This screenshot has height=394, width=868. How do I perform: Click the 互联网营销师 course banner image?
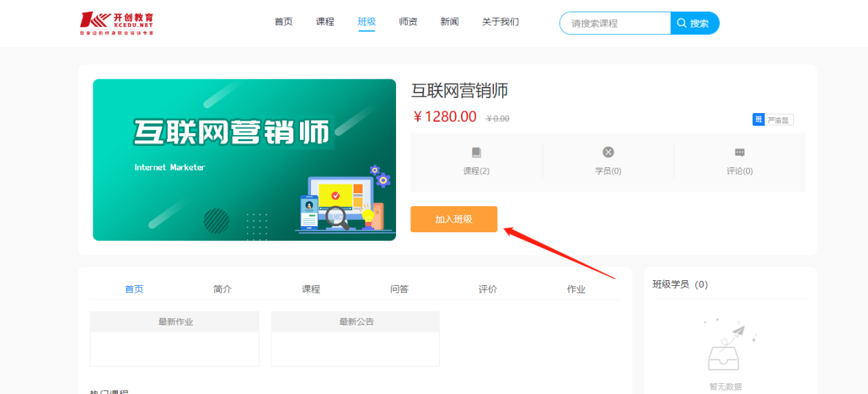coord(245,160)
